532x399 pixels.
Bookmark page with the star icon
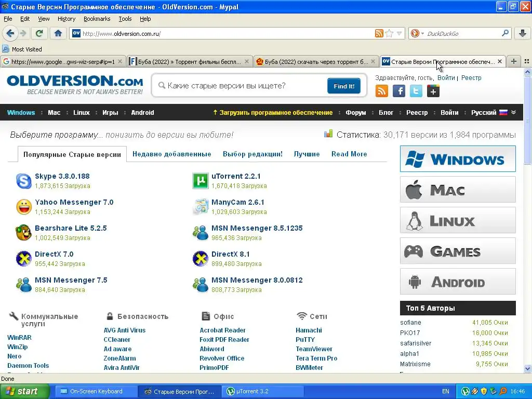point(389,33)
